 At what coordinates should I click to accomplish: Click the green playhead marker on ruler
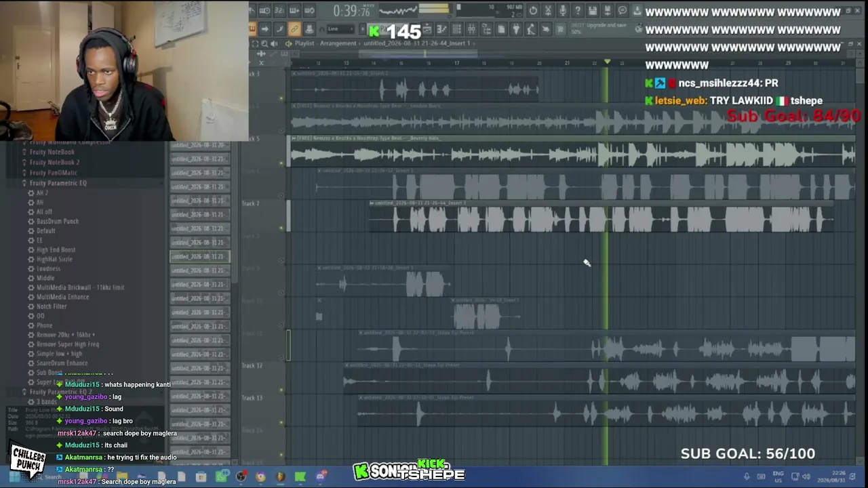(607, 62)
